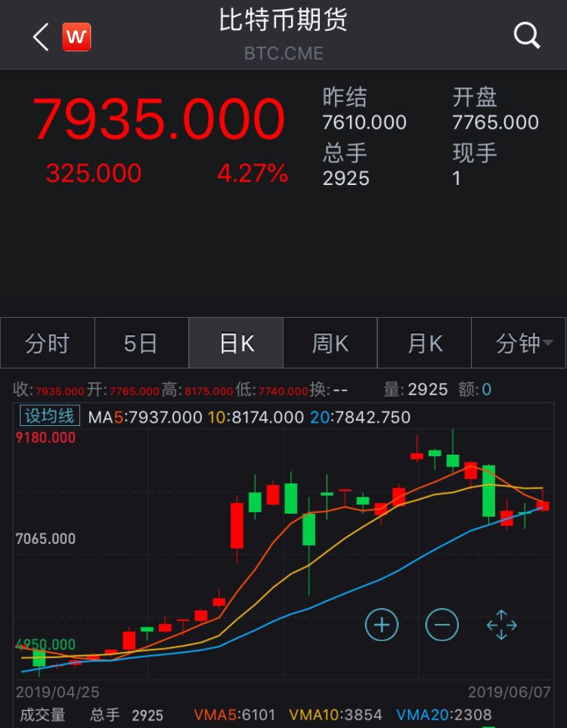Open the 月K monthly chart view
This screenshot has width=567, height=728.
pos(425,342)
